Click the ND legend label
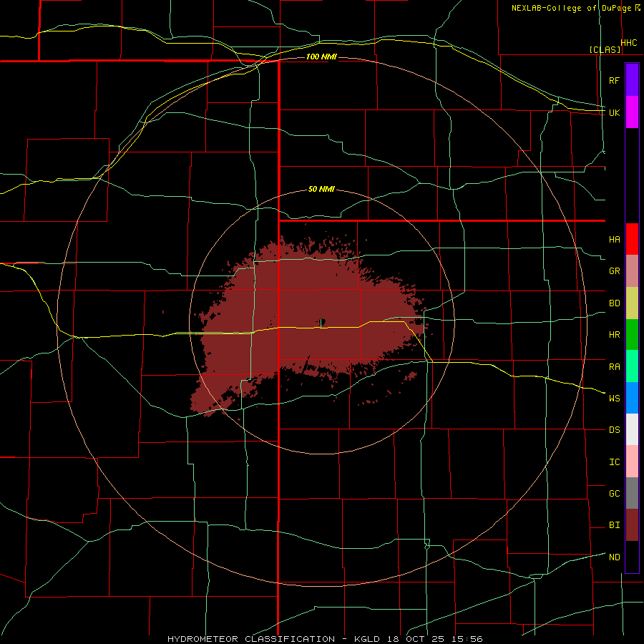 (x=614, y=557)
